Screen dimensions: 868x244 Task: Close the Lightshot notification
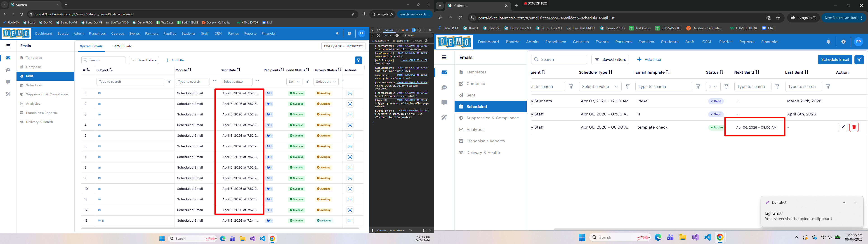pyautogui.click(x=856, y=203)
